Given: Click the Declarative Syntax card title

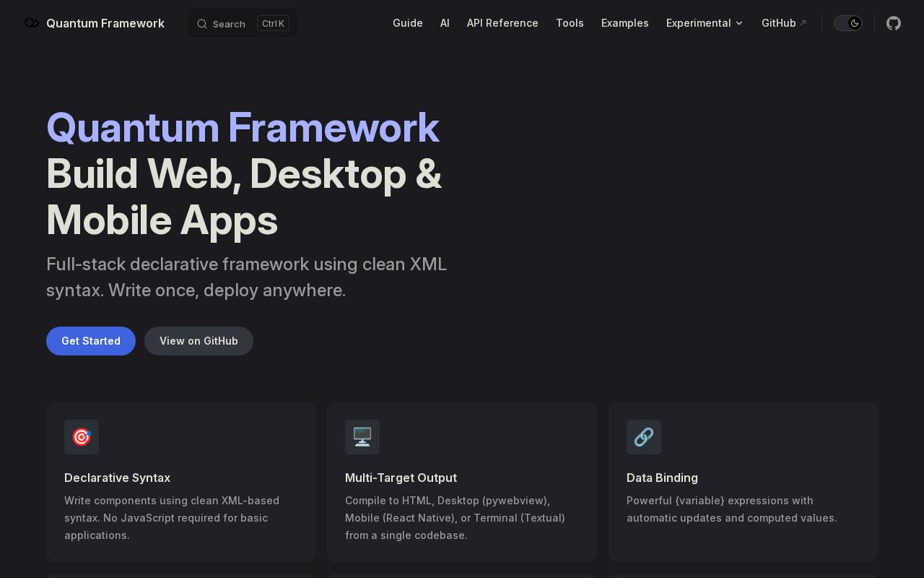Looking at the screenshot, I should coord(117,478).
